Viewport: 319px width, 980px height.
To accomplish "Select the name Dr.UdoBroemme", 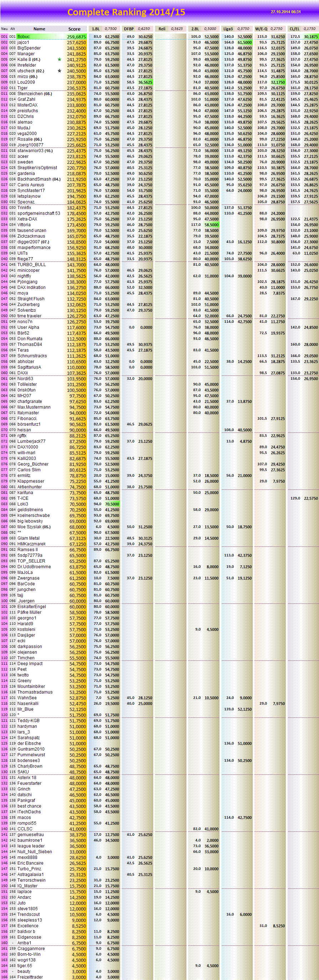I will pos(34,567).
